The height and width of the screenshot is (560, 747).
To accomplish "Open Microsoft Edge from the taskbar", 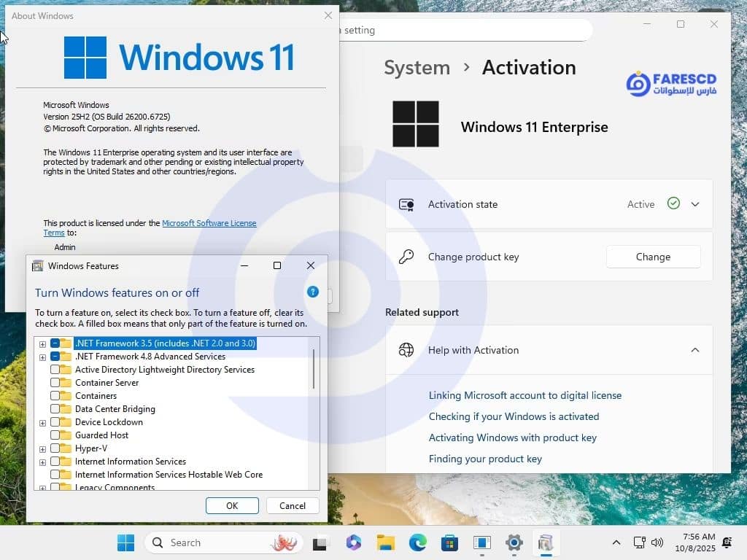I will (x=417, y=542).
